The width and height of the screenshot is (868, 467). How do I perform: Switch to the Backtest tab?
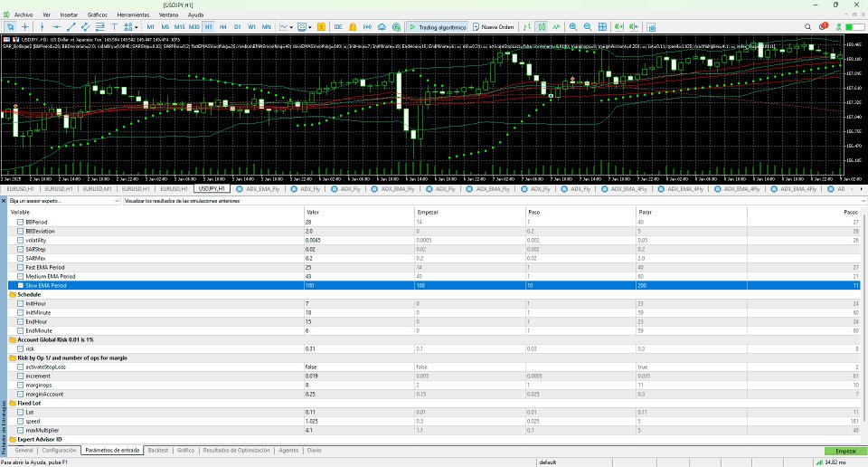pyautogui.click(x=157, y=451)
